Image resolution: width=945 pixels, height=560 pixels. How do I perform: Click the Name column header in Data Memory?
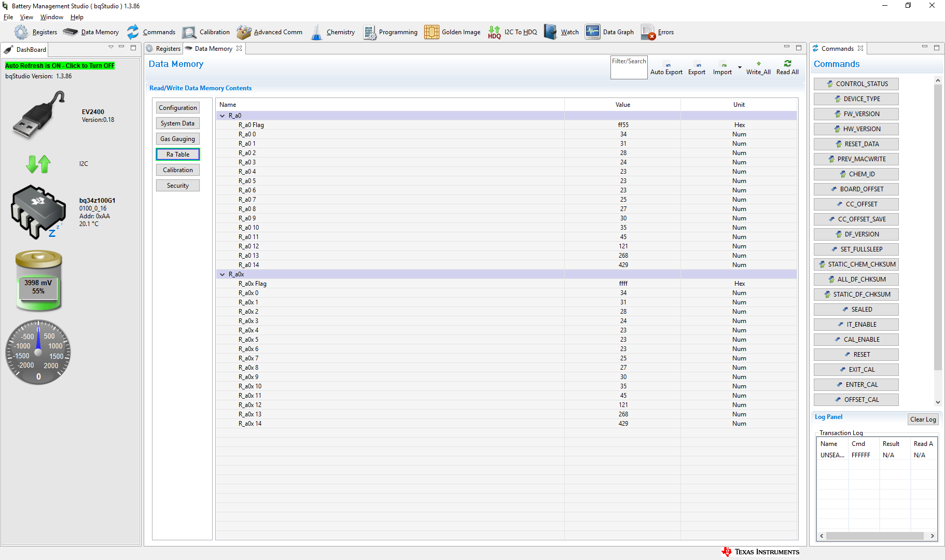click(390, 105)
